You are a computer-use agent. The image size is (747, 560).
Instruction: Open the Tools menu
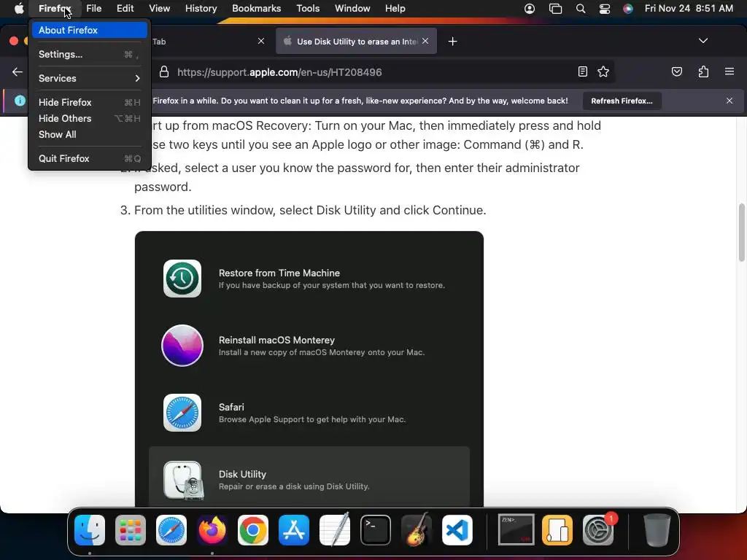click(x=308, y=8)
